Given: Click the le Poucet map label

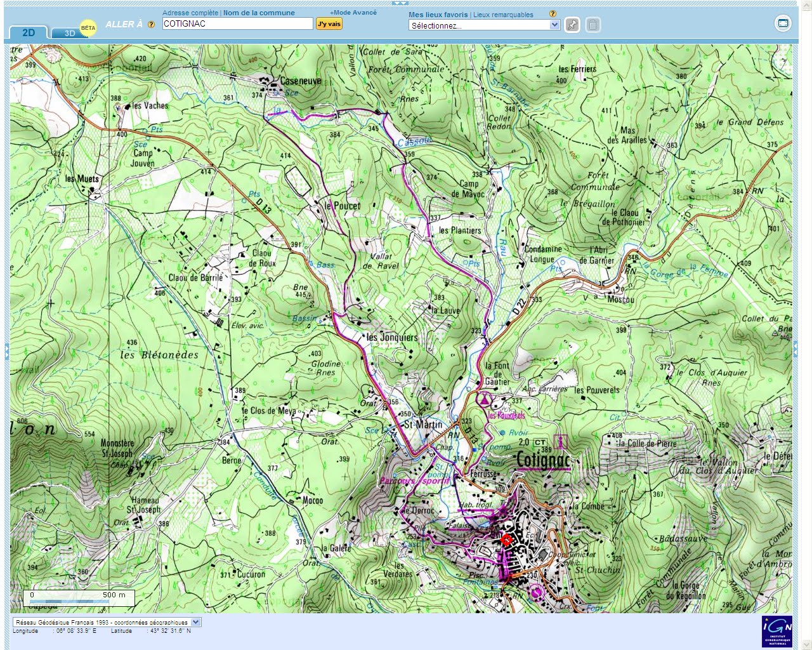Looking at the screenshot, I should (x=343, y=206).
